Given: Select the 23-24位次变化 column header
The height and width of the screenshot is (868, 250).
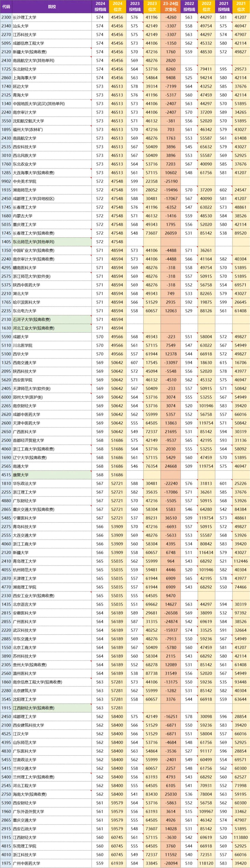Looking at the screenshot, I should pos(171,6).
